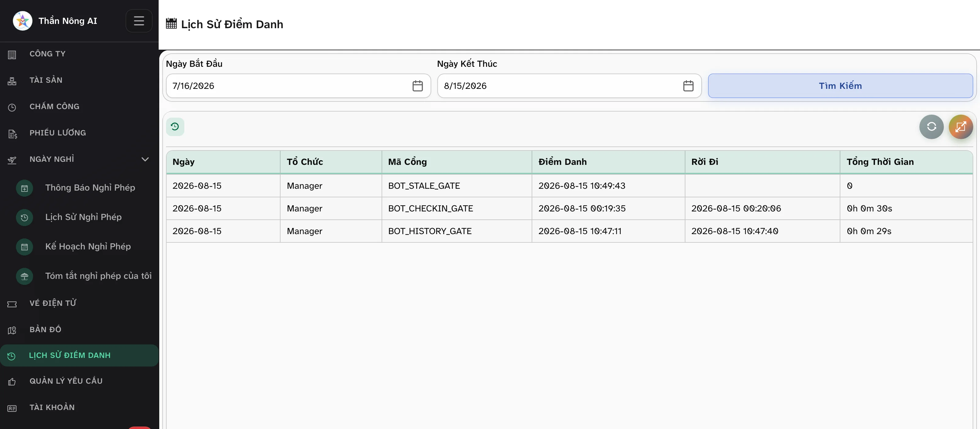Click the Bản Đồ map icon
The image size is (980, 429).
12,330
